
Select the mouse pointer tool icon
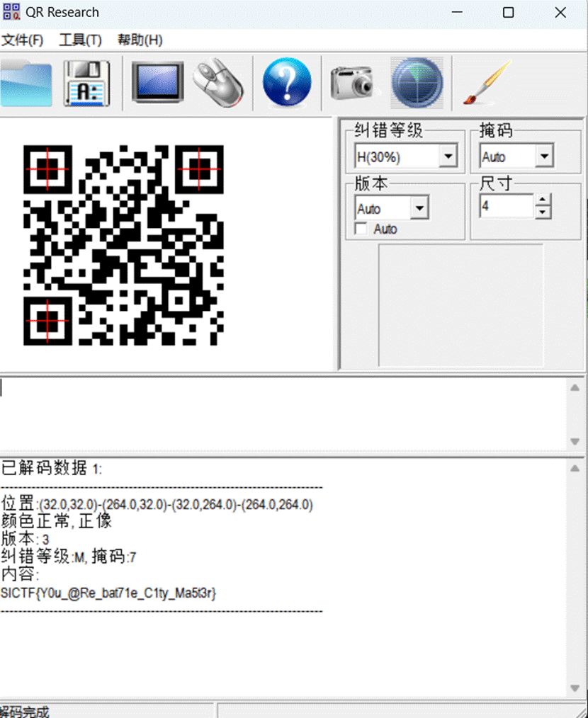(218, 84)
